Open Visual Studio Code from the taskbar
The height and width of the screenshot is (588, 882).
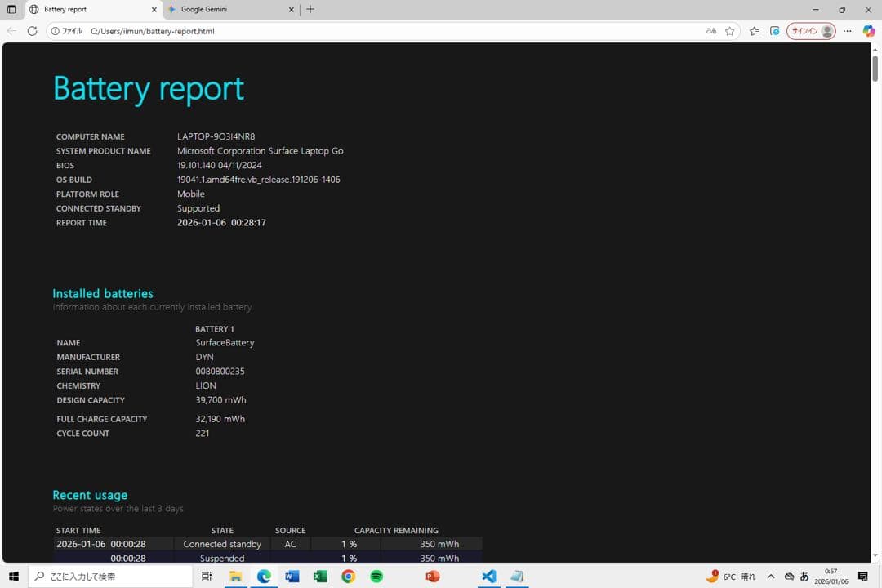[488, 577]
